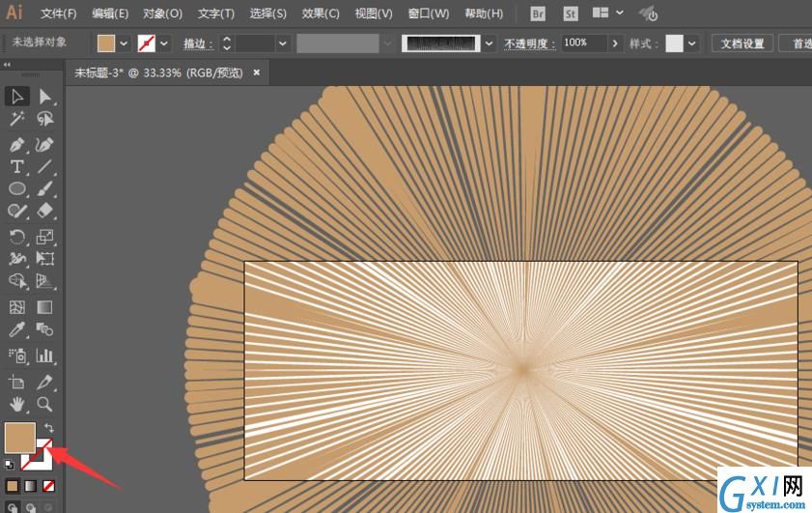Click the GPU performance rocket icon
This screenshot has width=812, height=513.
649,14
